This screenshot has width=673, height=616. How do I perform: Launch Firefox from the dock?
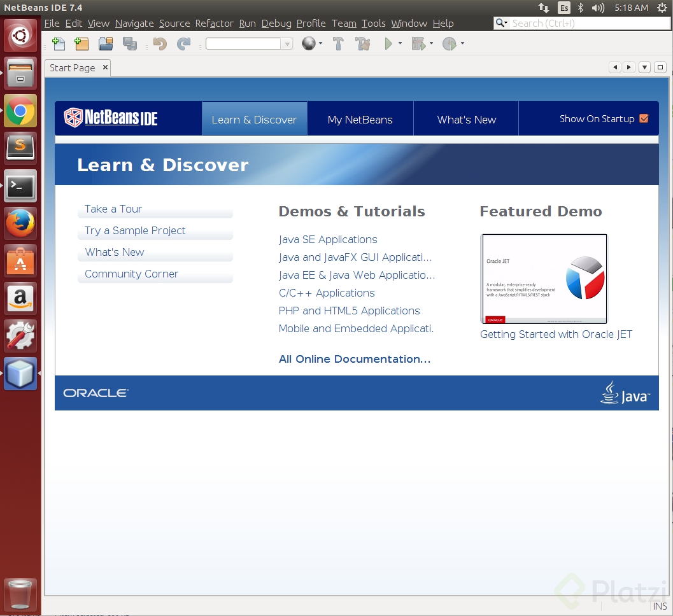pos(20,223)
